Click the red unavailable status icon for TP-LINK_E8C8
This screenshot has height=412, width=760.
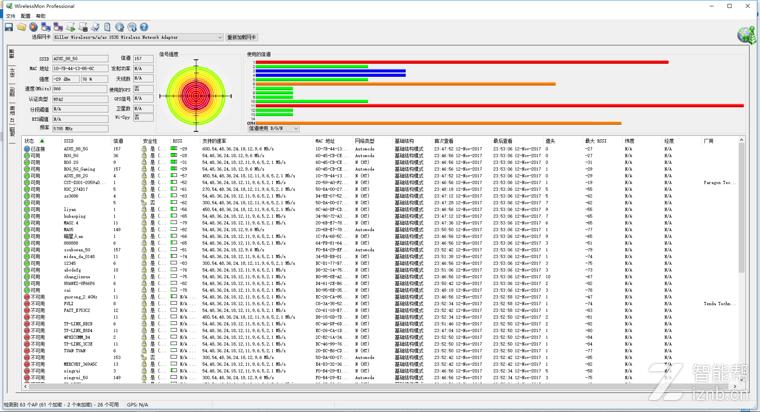pos(27,325)
